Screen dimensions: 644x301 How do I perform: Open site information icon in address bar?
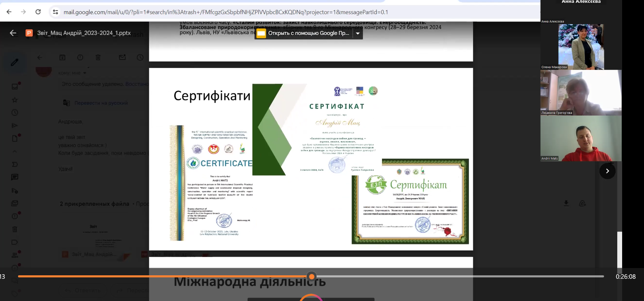tap(55, 12)
